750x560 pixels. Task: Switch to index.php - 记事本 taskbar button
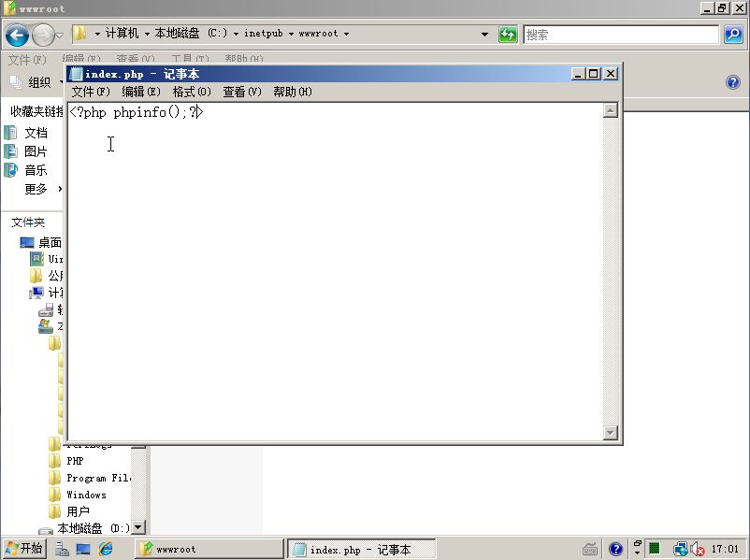361,549
